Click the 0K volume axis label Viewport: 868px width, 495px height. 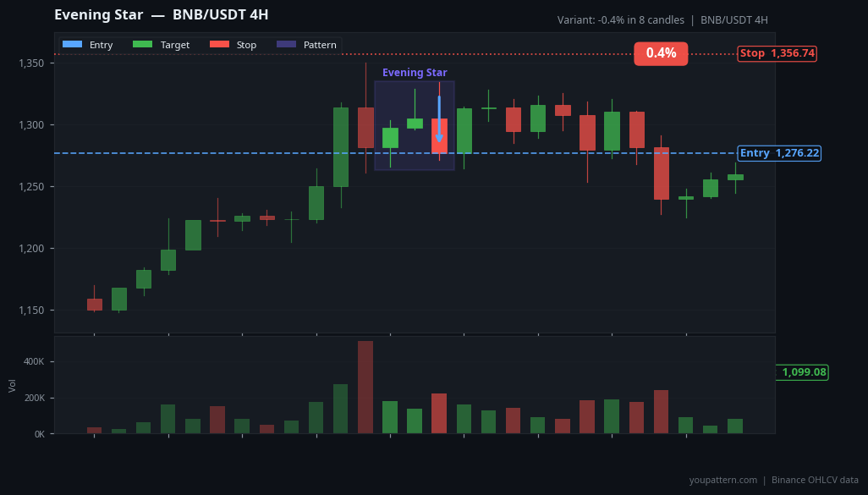[39, 434]
